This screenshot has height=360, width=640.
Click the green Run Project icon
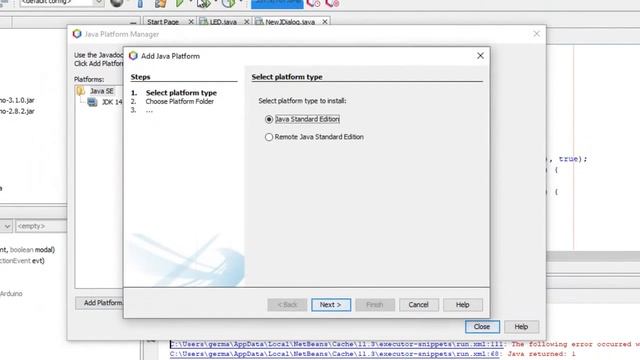pos(180,3)
